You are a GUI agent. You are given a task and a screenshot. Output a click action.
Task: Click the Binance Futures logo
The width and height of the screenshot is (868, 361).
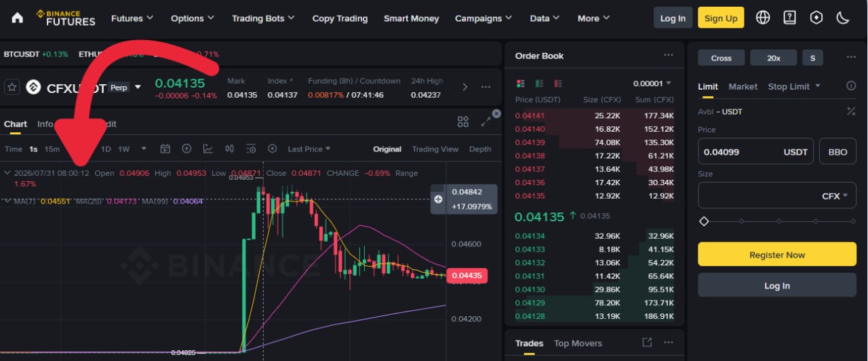(x=66, y=18)
